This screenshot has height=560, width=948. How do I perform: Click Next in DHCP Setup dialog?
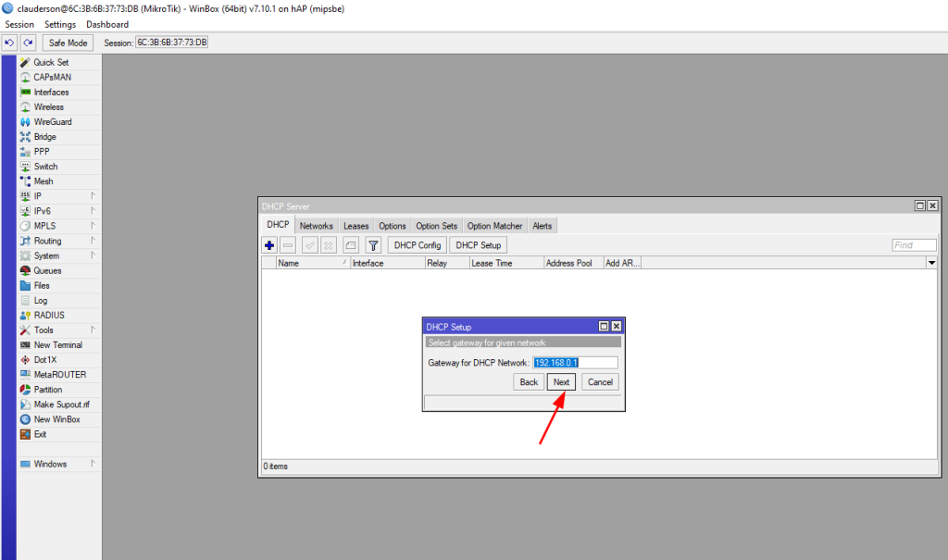tap(561, 381)
